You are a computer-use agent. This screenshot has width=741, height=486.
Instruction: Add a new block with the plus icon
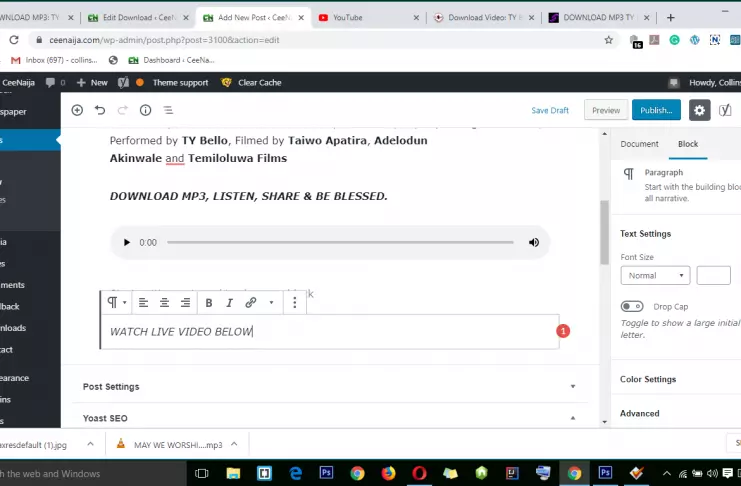pos(77,110)
